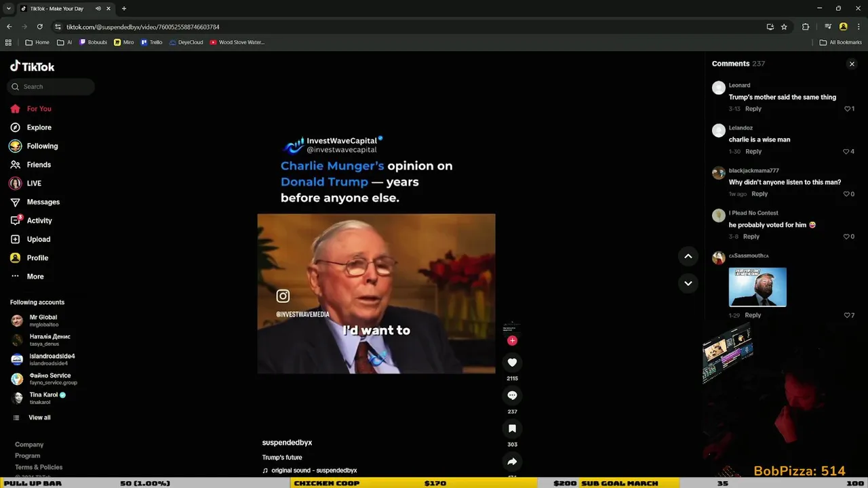Open the Miro bookmark
This screenshot has width=868, height=488.
tap(123, 42)
